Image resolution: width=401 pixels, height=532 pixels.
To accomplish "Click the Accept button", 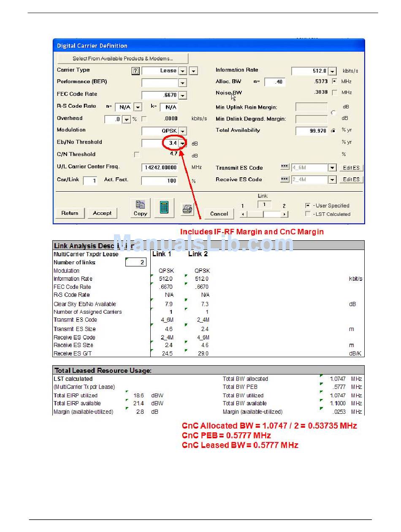I will pos(102,213).
